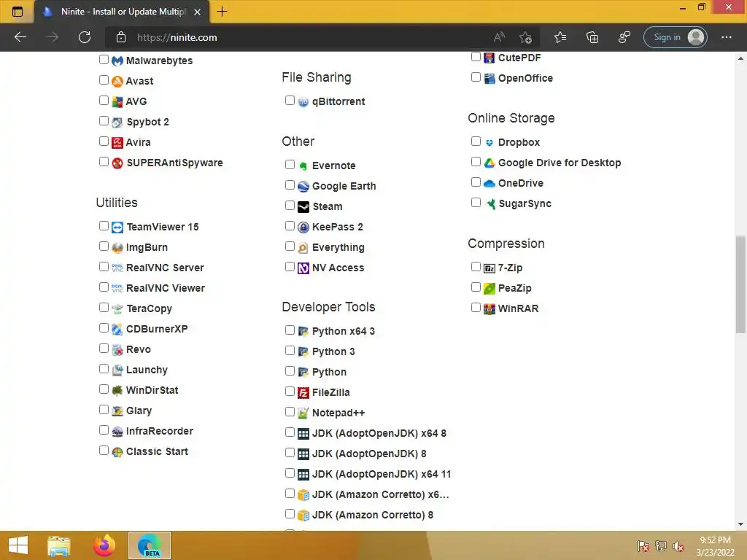
Task: Click the Notepad++ icon
Action: coord(303,413)
